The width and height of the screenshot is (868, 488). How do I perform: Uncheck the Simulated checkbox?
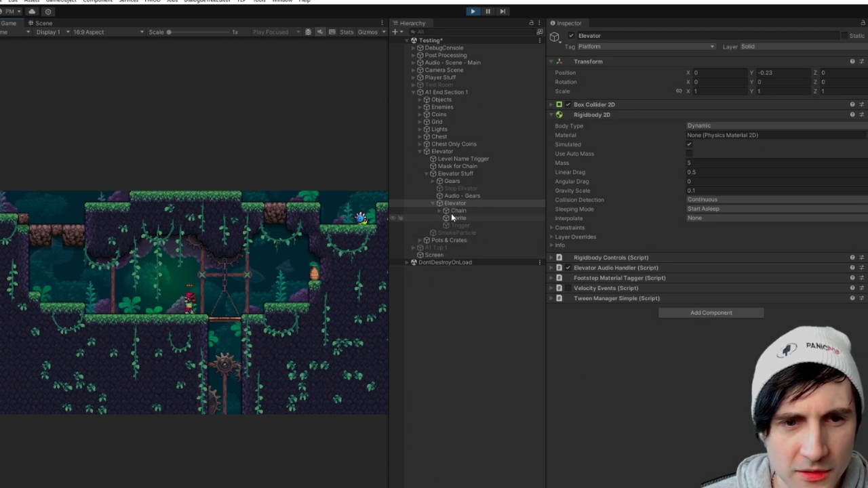pyautogui.click(x=689, y=144)
